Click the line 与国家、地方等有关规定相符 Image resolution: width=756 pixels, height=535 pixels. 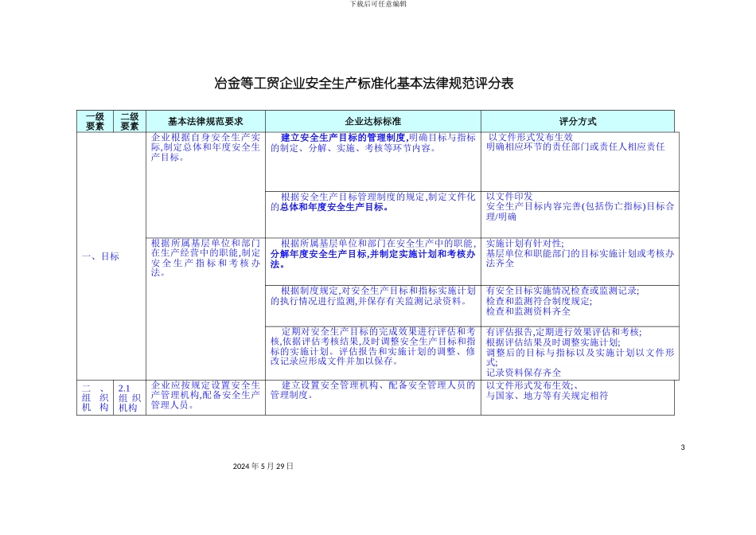(547, 396)
